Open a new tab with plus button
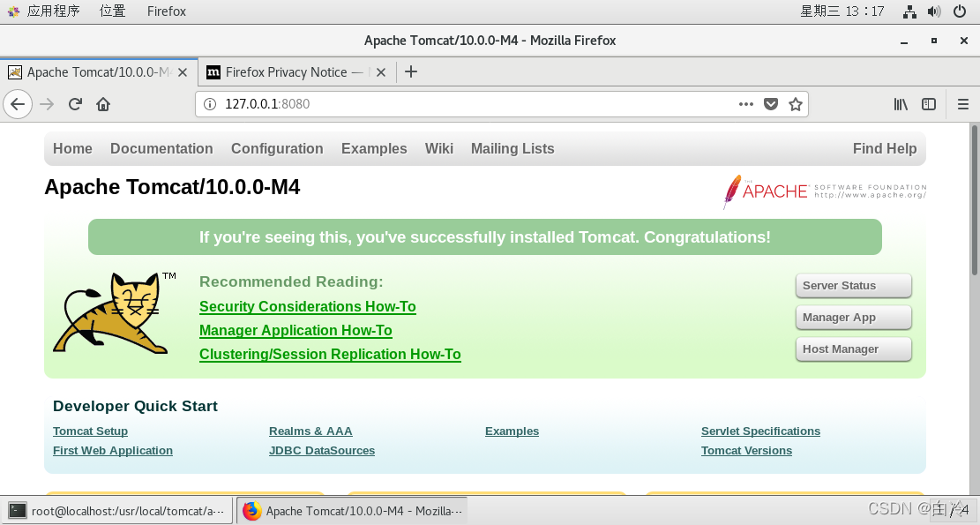The width and height of the screenshot is (980, 525). pos(411,71)
